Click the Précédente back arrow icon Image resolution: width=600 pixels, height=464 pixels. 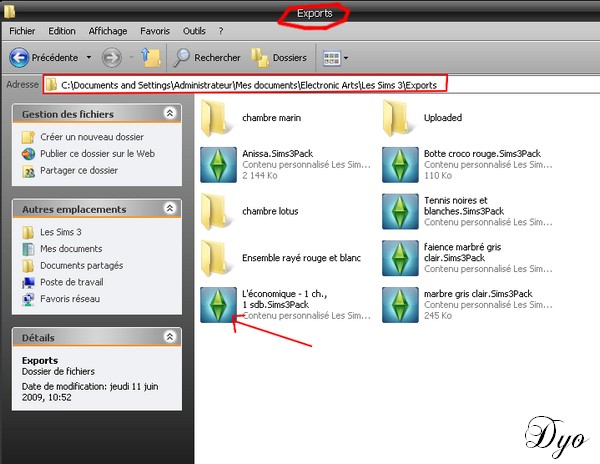tap(19, 58)
